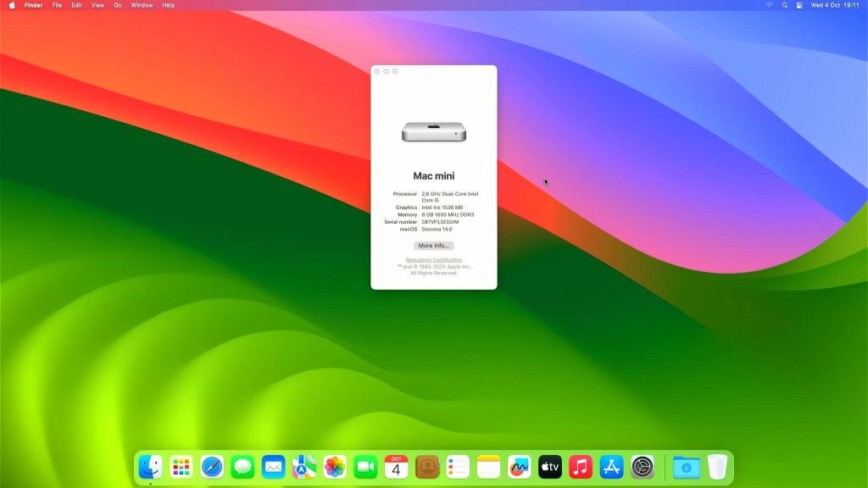Open the Photos app in the Dock

pyautogui.click(x=335, y=467)
